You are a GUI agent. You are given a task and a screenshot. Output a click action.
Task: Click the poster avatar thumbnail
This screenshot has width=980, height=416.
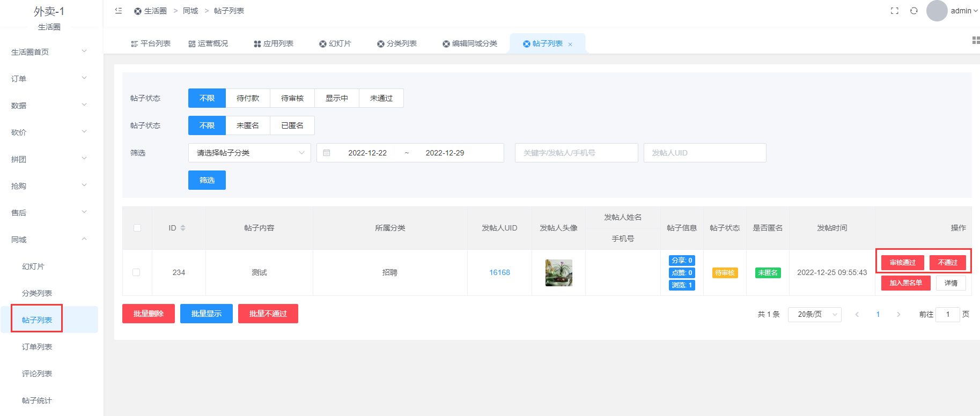558,272
